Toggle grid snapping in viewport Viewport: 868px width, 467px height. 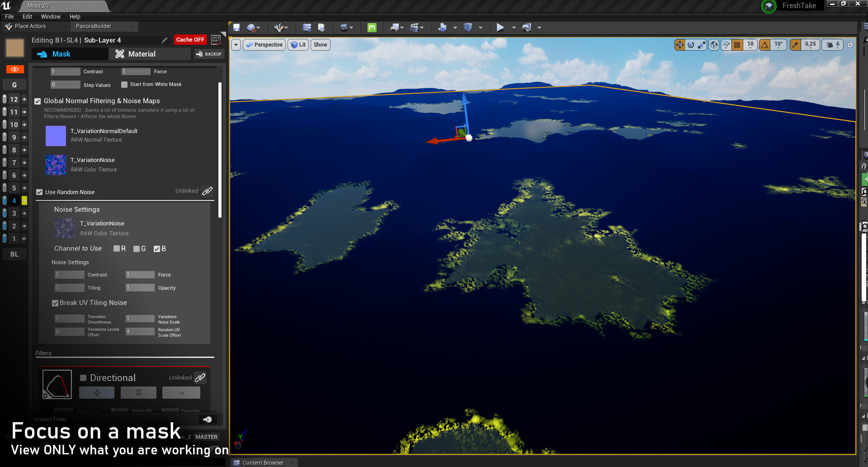(737, 45)
